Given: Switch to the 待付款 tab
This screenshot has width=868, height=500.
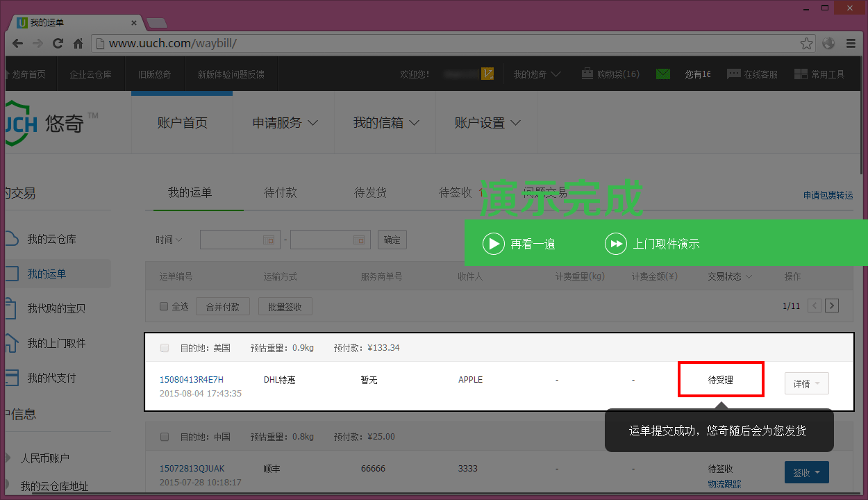Looking at the screenshot, I should 280,192.
